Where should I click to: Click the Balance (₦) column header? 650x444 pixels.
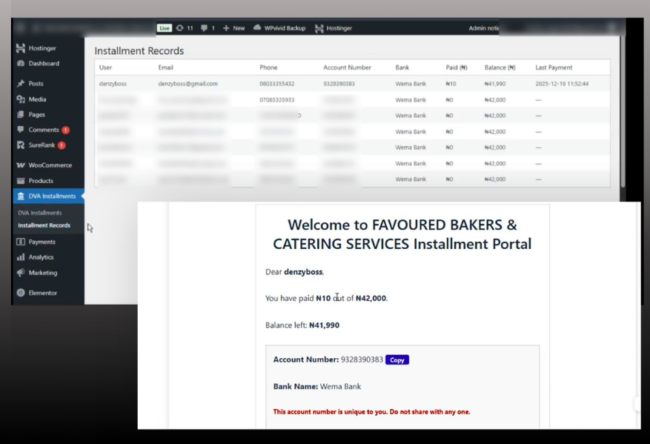coord(500,68)
